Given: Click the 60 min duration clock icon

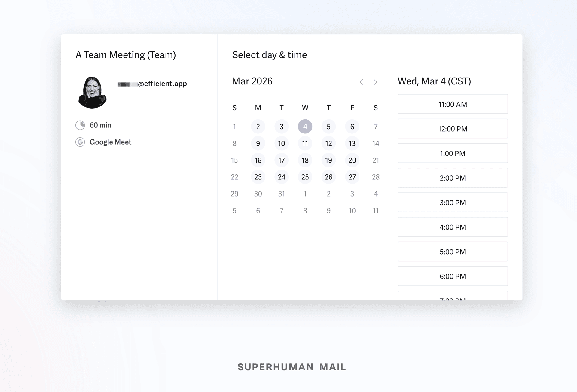Looking at the screenshot, I should pyautogui.click(x=80, y=125).
